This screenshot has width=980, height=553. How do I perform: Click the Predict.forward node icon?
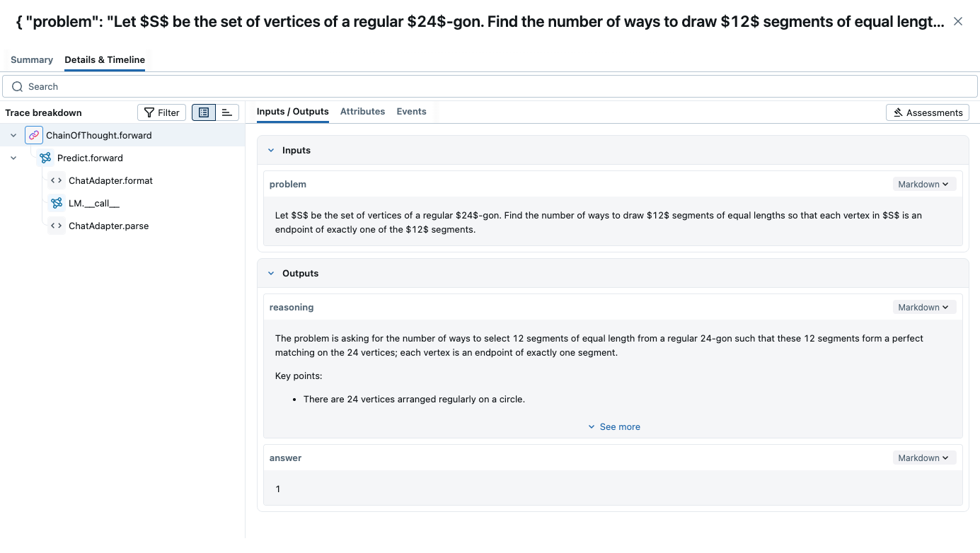pyautogui.click(x=45, y=158)
